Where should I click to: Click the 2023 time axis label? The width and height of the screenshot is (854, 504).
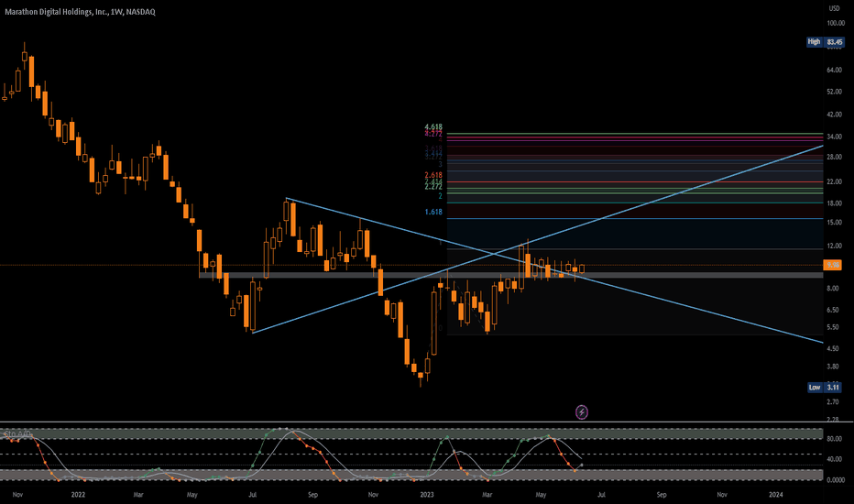tap(427, 495)
